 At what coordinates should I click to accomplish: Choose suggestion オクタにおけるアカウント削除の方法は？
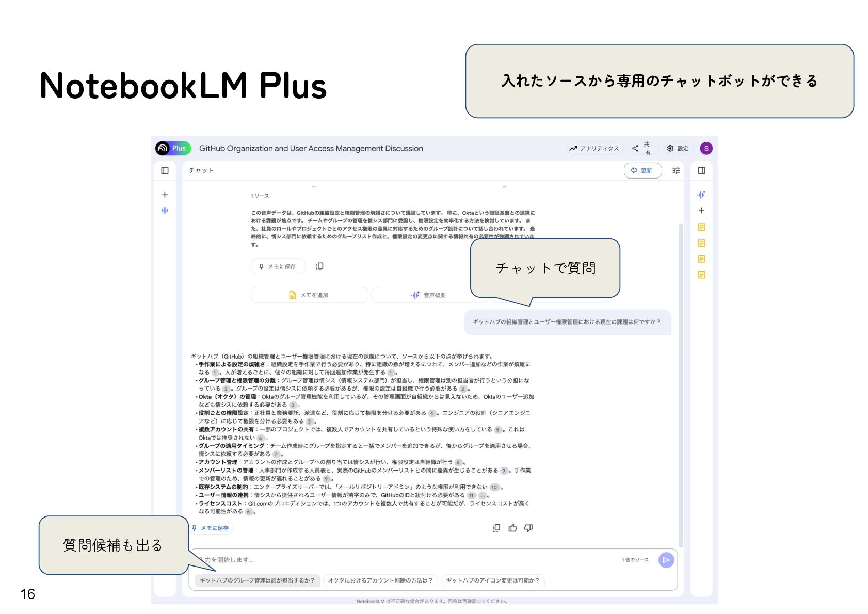point(380,580)
